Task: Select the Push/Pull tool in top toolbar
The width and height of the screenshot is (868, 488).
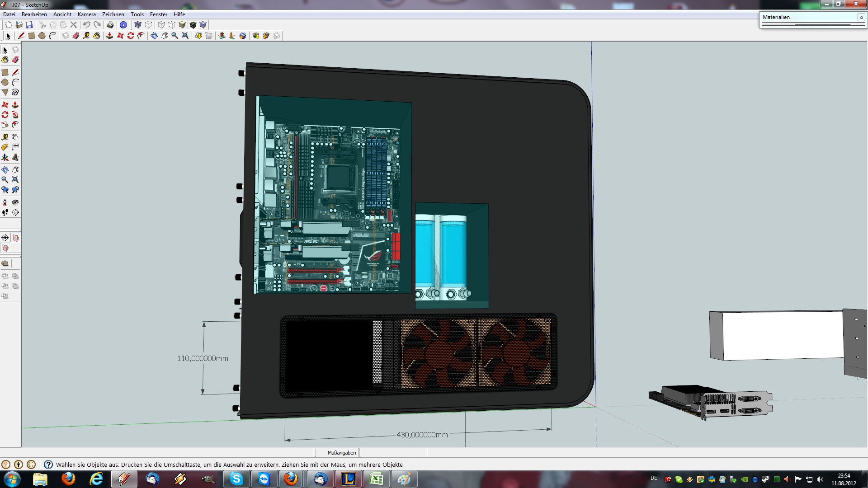Action: click(109, 36)
